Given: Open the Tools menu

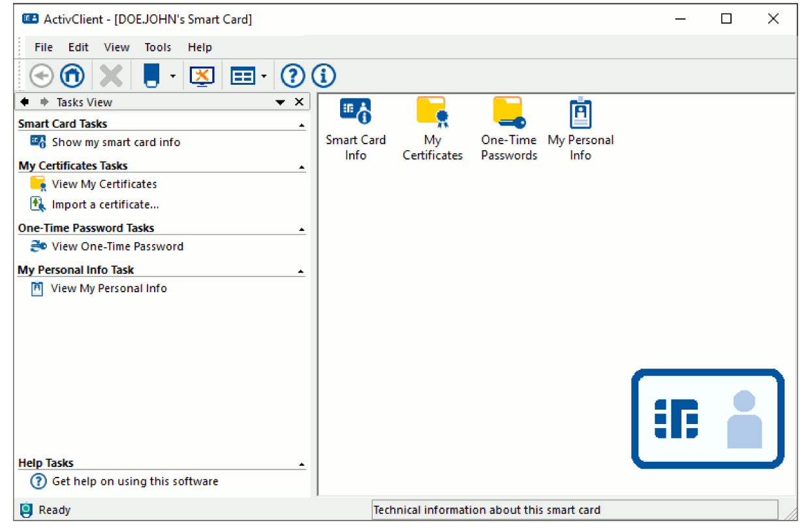Looking at the screenshot, I should (x=157, y=47).
